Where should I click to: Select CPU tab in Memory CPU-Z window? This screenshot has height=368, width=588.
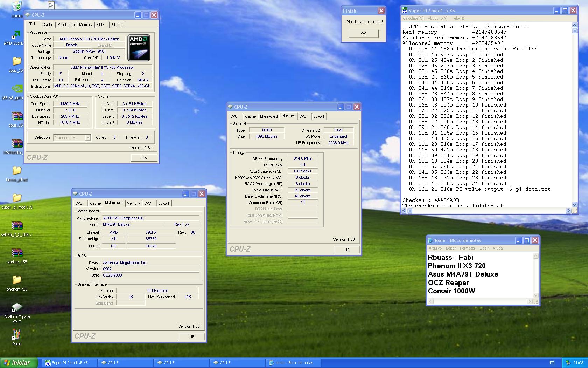coord(234,116)
